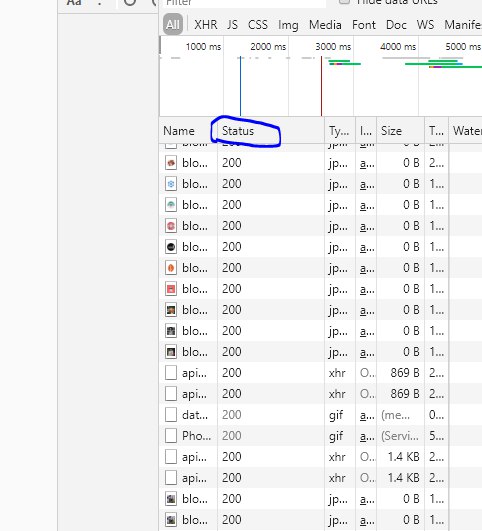
Task: Sort by the Ty... (Type) column header
Action: tap(339, 131)
